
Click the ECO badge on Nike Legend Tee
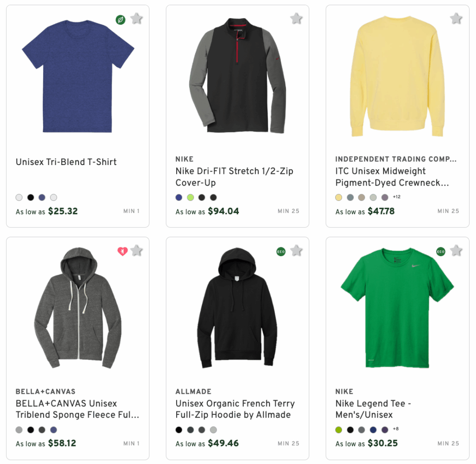(x=440, y=251)
